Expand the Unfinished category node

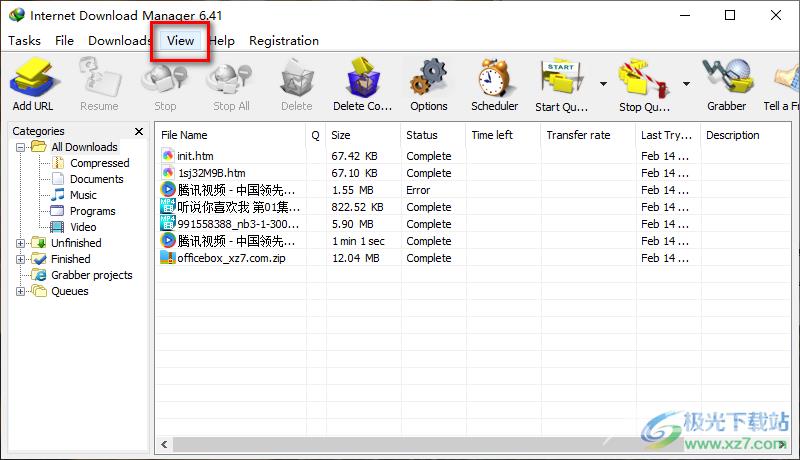20,243
